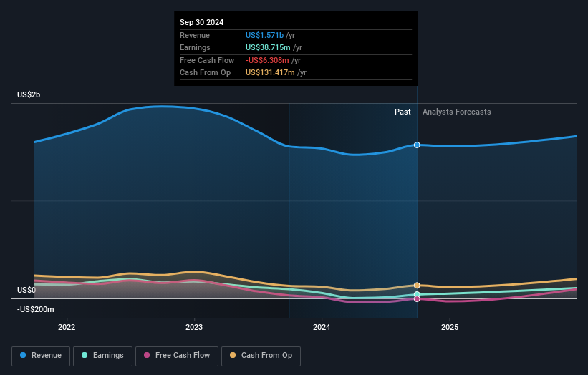Toggle the Revenue legend button

point(41,356)
